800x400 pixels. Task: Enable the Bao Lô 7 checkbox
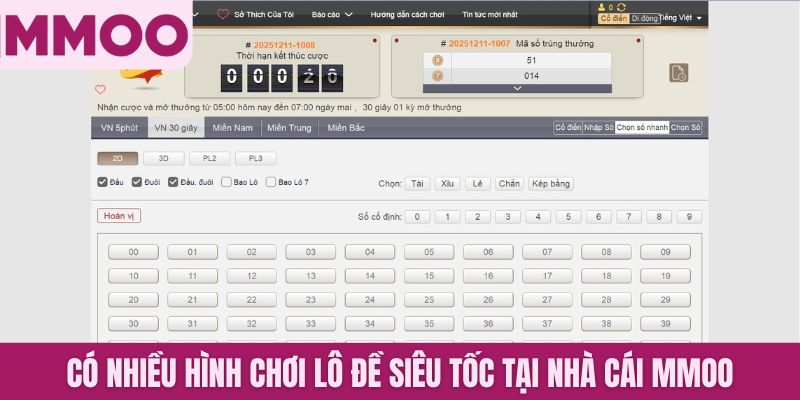tap(270, 182)
